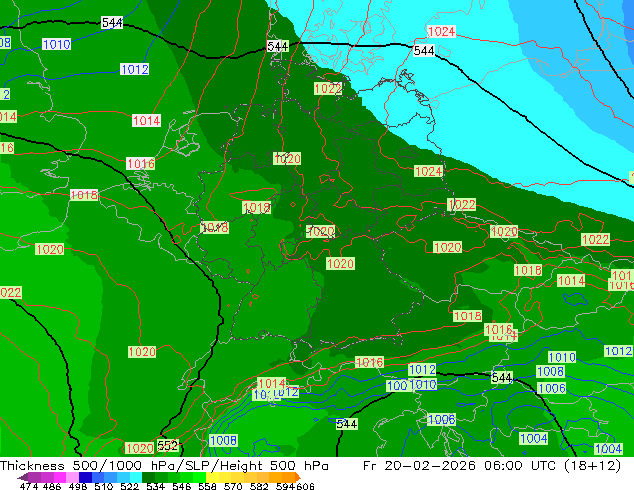The image size is (634, 490).
Task: Click the 546 value in the legend
Action: (x=182, y=486)
